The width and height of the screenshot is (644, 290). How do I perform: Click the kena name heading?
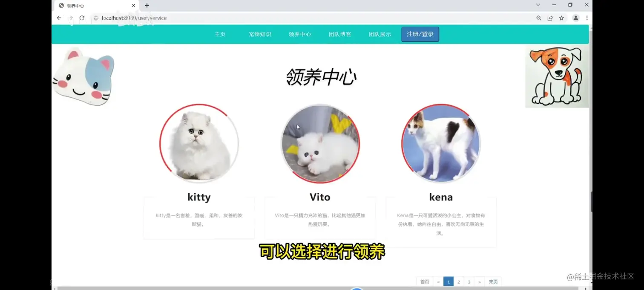[x=441, y=197]
